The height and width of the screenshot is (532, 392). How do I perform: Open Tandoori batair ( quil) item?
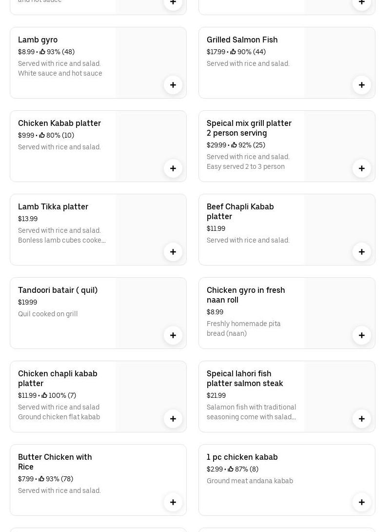point(58,290)
